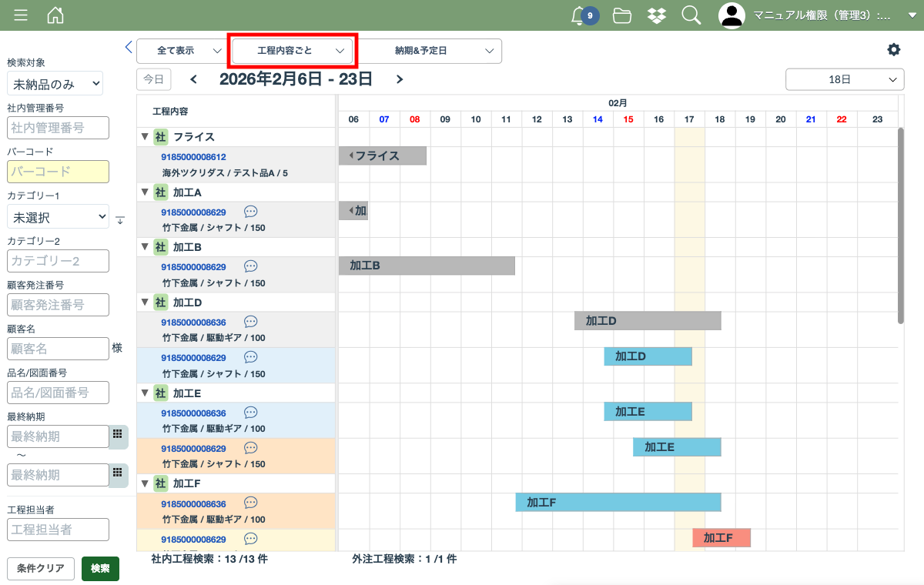
Task: Open order link 9185000008612
Action: pyautogui.click(x=193, y=157)
